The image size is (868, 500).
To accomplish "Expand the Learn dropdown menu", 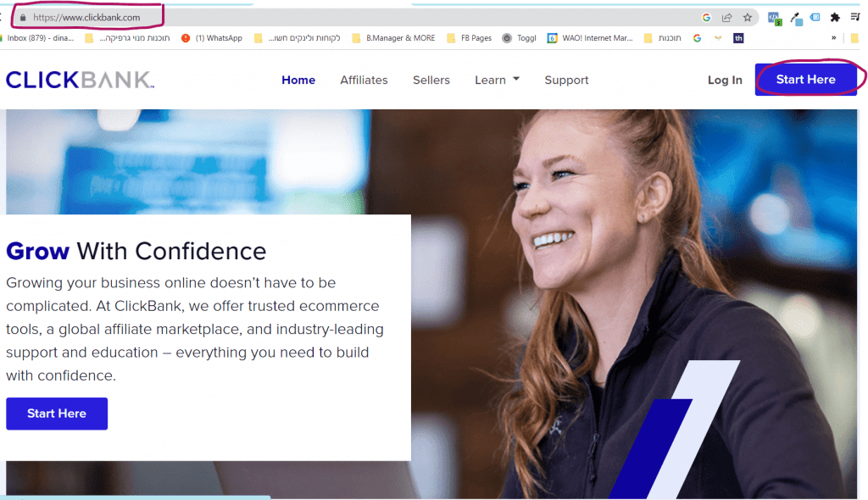I will point(497,81).
